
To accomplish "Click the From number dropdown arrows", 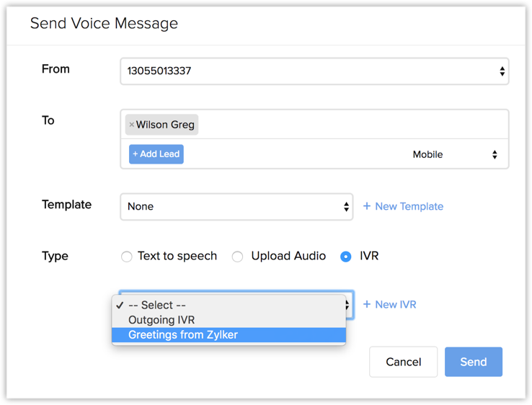I will [x=502, y=71].
